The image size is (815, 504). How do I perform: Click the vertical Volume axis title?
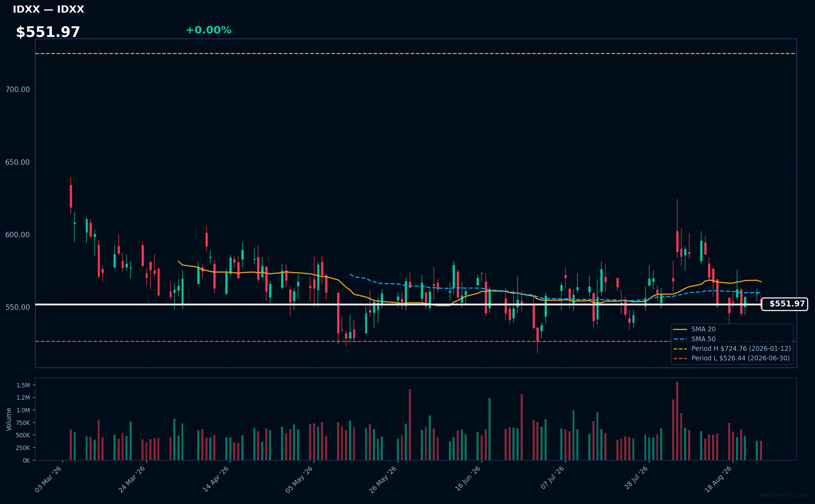click(x=9, y=419)
